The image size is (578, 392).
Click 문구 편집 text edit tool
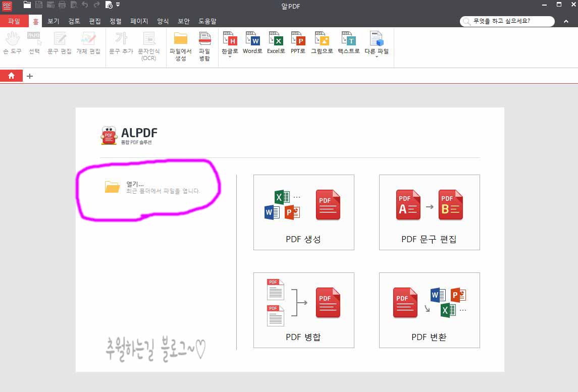click(60, 43)
